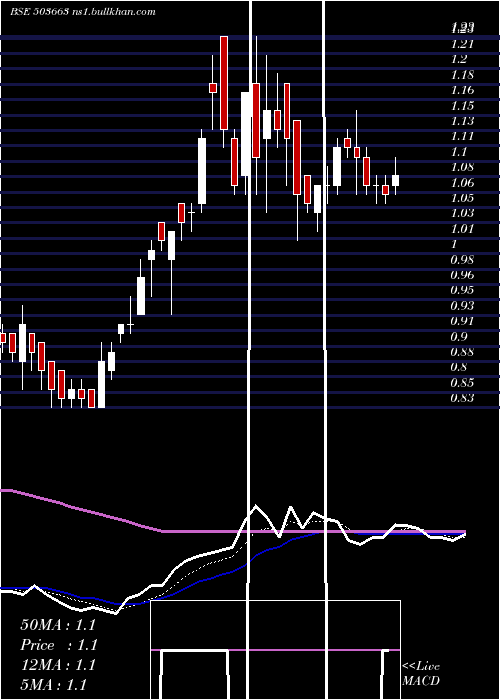Select the 0.9 price axis label
500x700 pixels.
(x=459, y=336)
